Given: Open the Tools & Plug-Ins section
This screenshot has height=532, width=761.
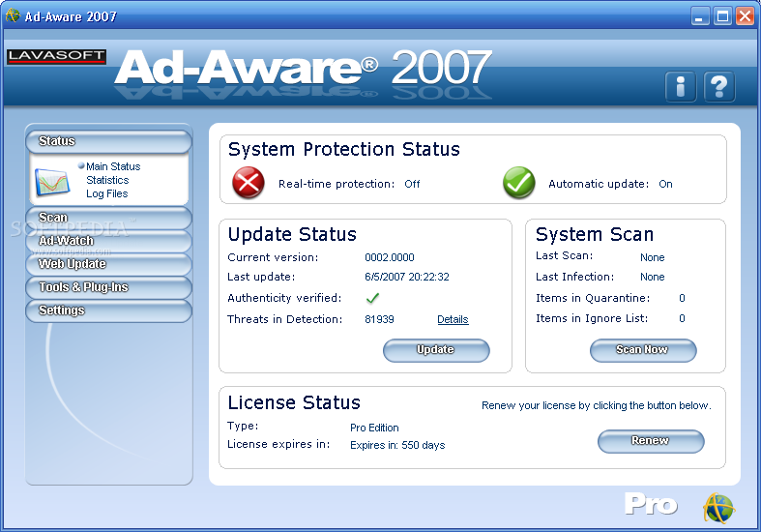Looking at the screenshot, I should point(108,287).
